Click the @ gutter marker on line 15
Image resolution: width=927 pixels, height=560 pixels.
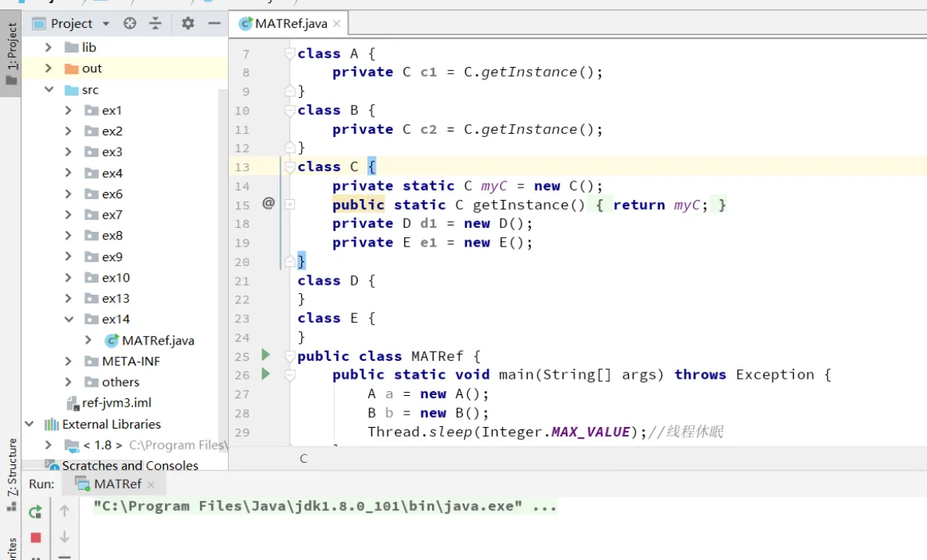pyautogui.click(x=269, y=203)
